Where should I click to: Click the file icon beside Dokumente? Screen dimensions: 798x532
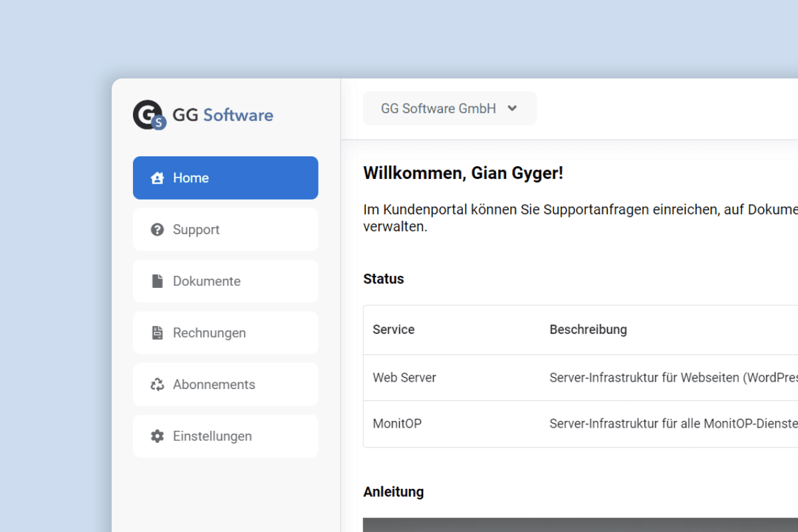pyautogui.click(x=157, y=281)
